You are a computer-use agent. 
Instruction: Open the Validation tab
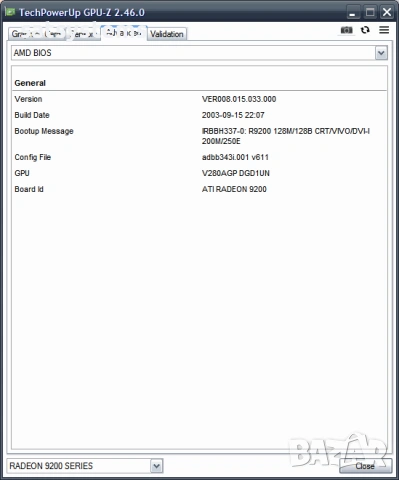pos(167,34)
